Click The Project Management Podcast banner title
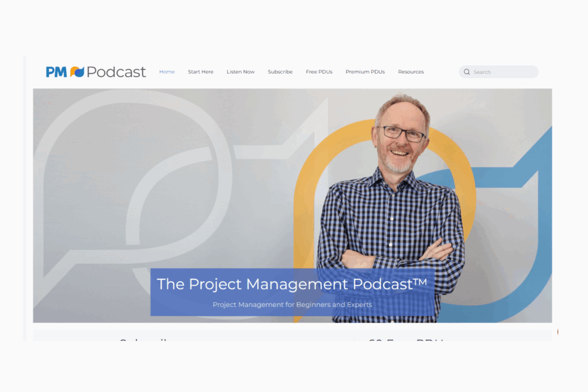This screenshot has width=588, height=392. [x=292, y=284]
